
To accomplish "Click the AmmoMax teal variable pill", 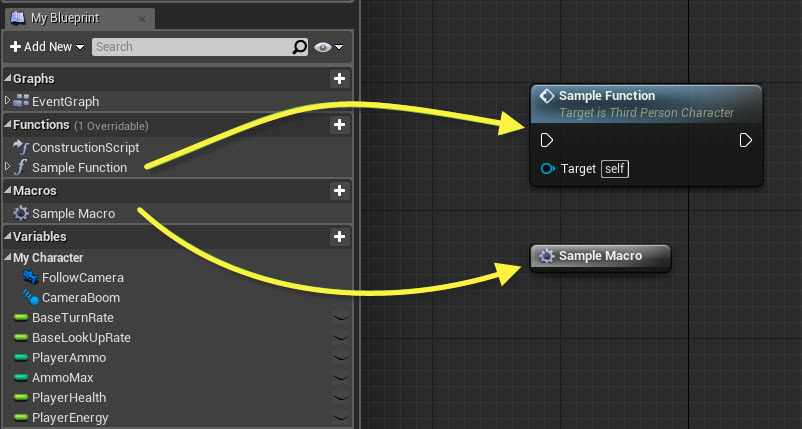I will pos(21,377).
